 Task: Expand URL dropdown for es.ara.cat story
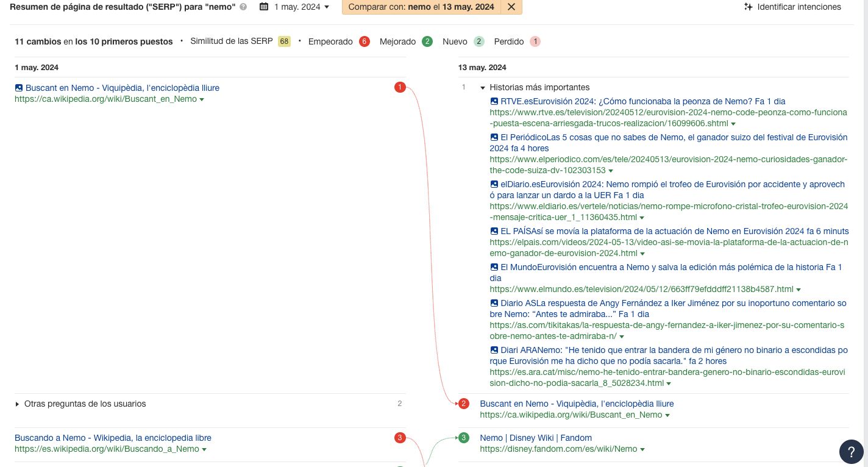pyautogui.click(x=669, y=383)
